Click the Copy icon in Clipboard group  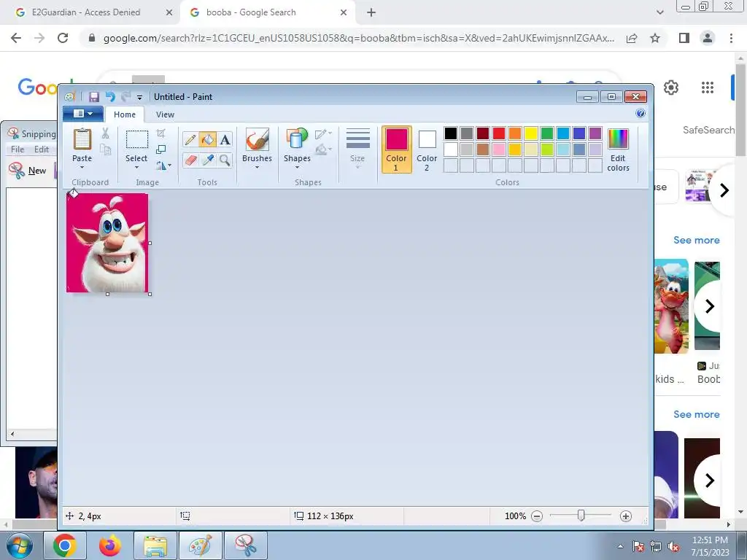point(105,150)
